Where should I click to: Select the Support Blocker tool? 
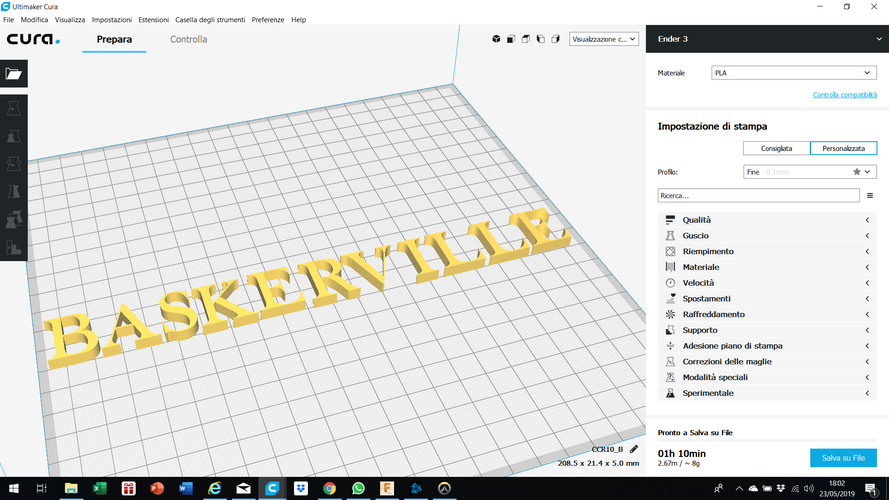click(x=14, y=247)
